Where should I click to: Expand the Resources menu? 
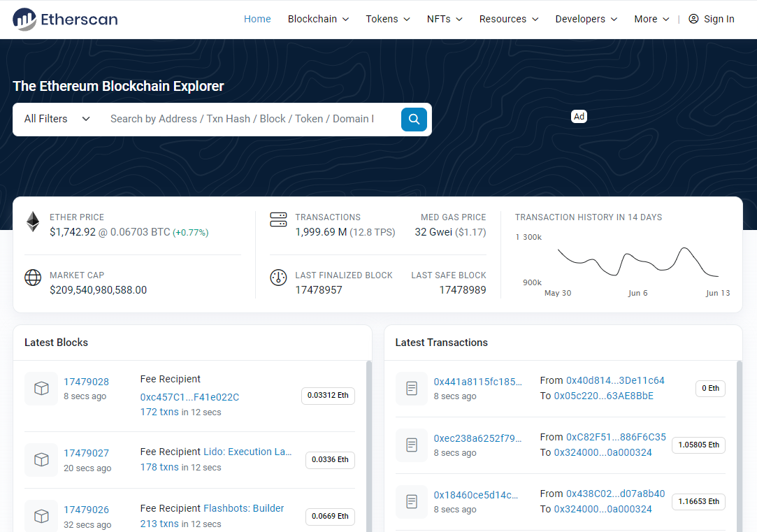[x=509, y=19]
